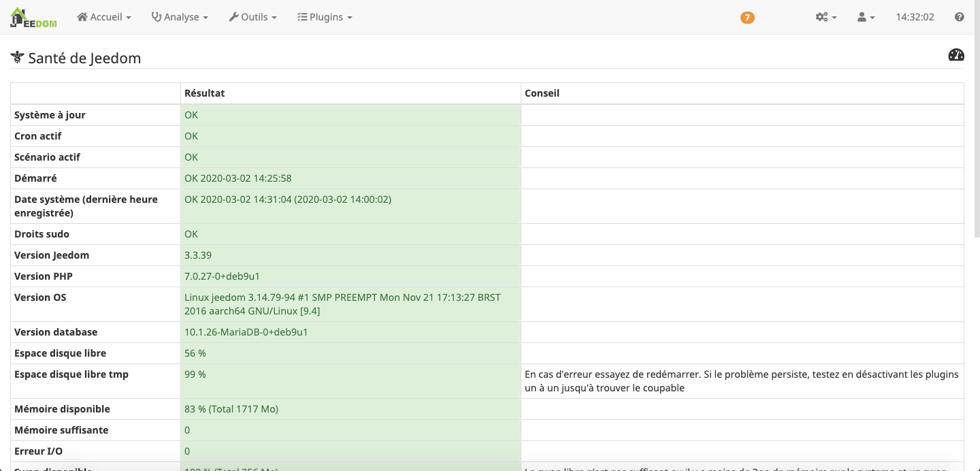Expand the caret next to the Plugins label

point(350,18)
